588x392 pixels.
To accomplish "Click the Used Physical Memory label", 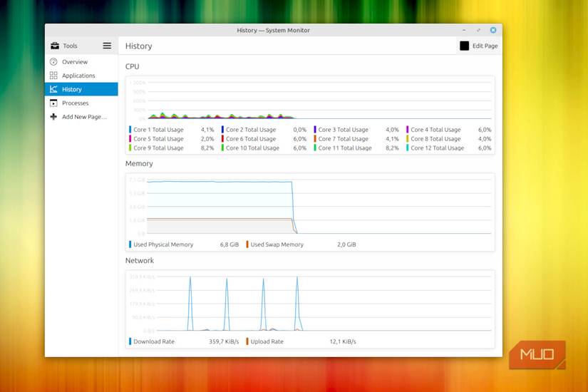I will 163,244.
